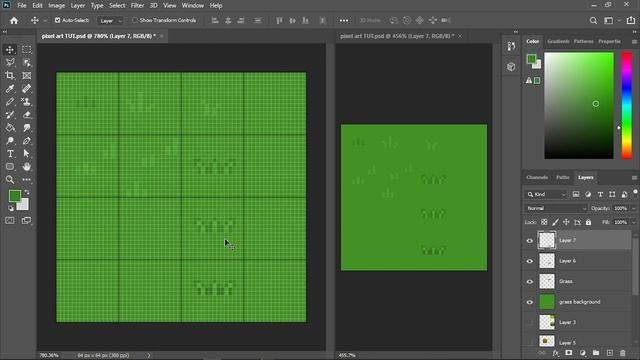Select the Move tool
The image size is (640, 360).
pos(10,50)
